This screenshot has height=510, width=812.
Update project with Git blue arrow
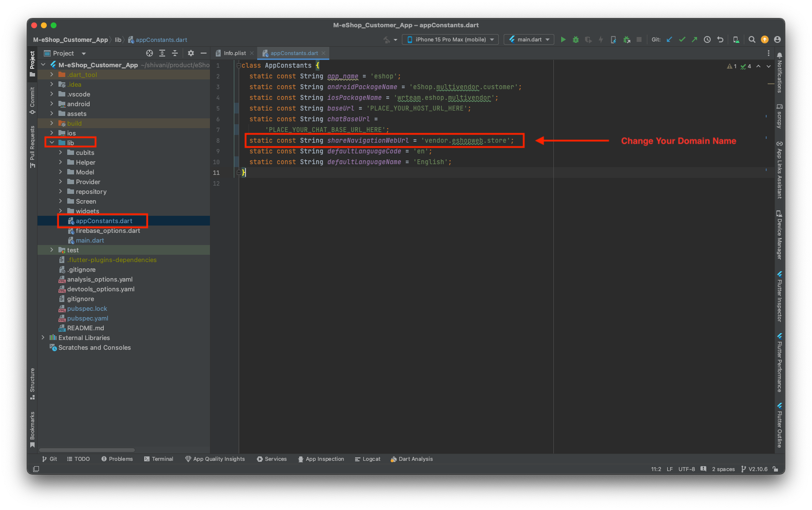click(669, 39)
